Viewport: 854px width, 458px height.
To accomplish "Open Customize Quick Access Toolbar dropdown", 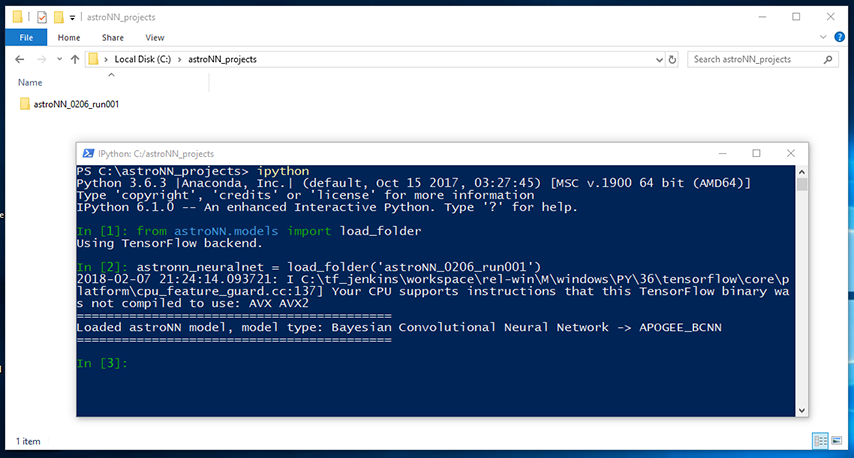I will [x=72, y=17].
